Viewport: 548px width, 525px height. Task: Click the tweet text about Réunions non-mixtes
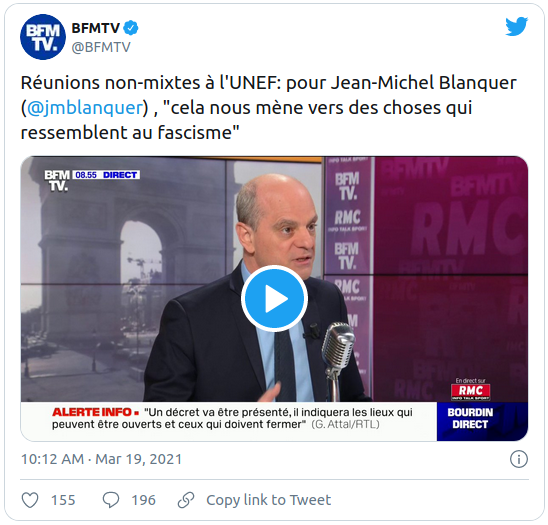click(268, 108)
